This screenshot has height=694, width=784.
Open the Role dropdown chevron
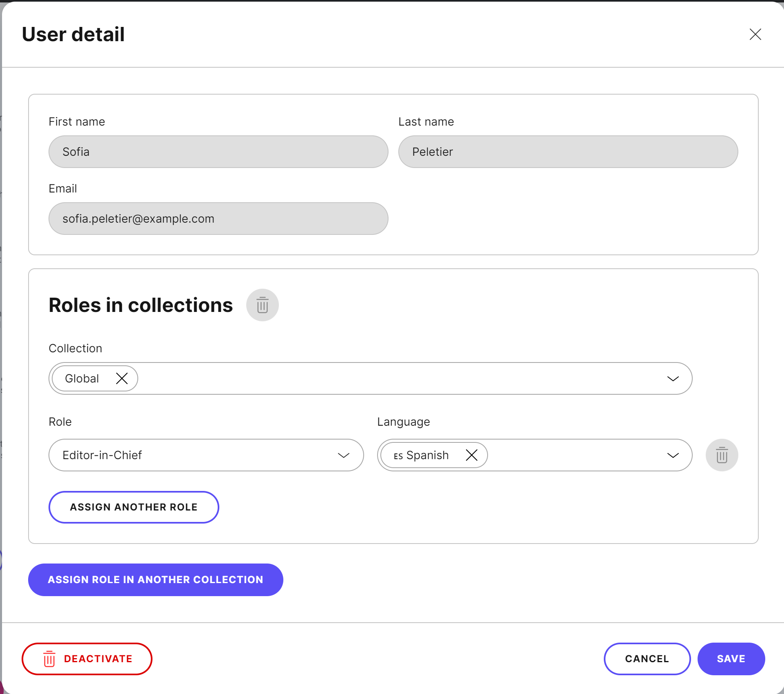tap(344, 455)
